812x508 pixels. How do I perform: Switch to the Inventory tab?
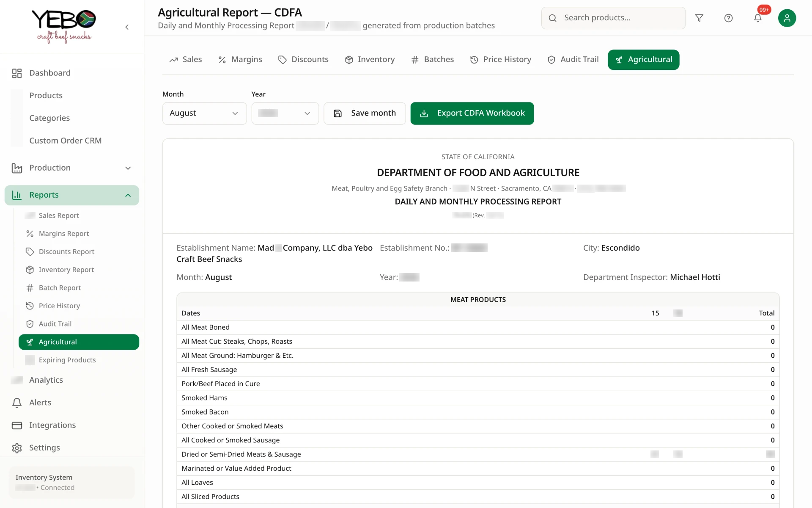coord(370,60)
